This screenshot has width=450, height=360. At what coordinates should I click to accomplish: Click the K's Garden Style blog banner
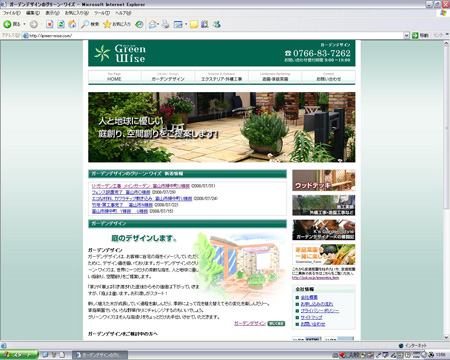324,230
